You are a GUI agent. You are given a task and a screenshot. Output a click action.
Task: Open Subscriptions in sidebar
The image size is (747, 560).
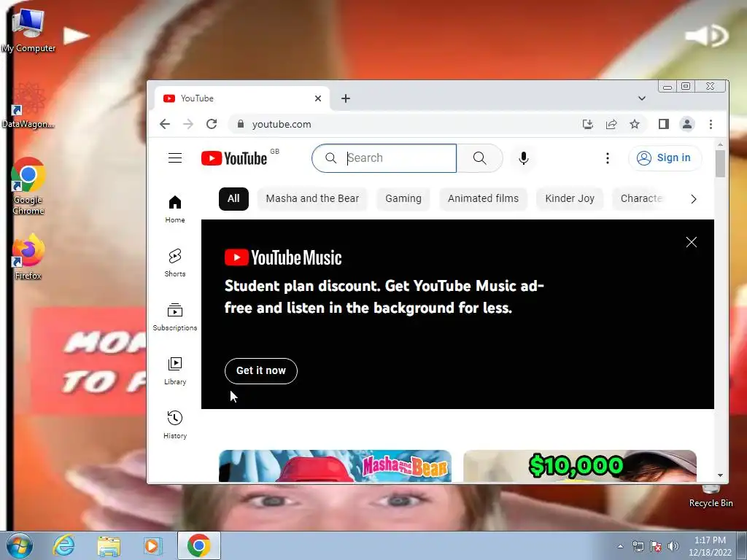175,317
